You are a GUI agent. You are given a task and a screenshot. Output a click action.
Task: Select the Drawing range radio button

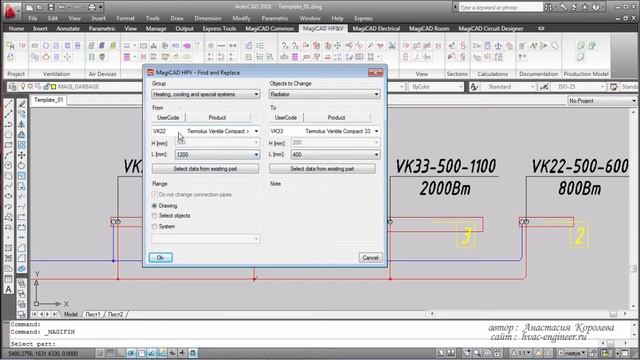[154, 206]
